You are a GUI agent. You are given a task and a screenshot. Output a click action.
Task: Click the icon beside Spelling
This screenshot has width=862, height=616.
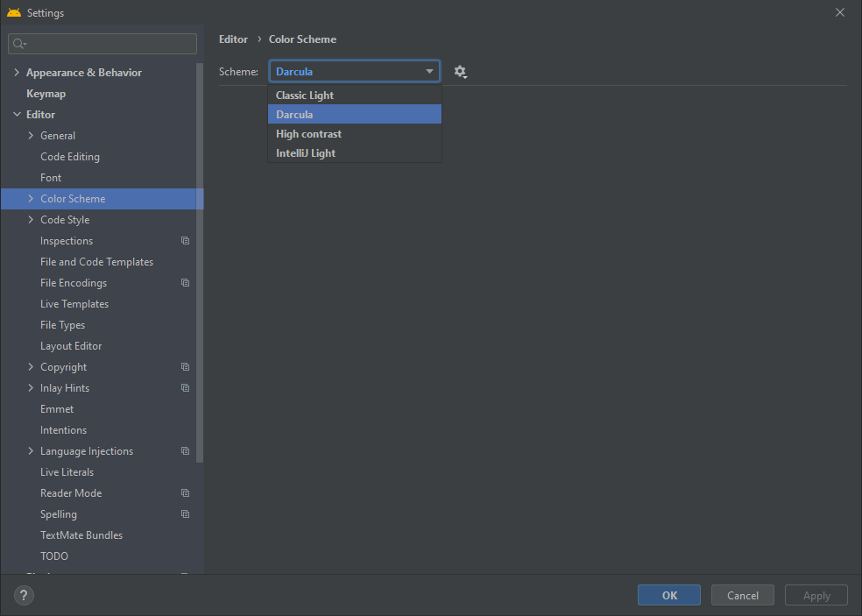[185, 513]
